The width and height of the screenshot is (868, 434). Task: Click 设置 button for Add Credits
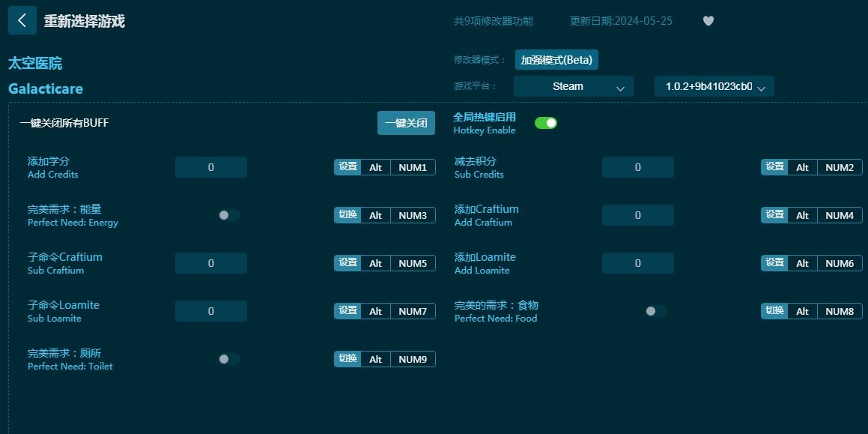click(x=347, y=167)
